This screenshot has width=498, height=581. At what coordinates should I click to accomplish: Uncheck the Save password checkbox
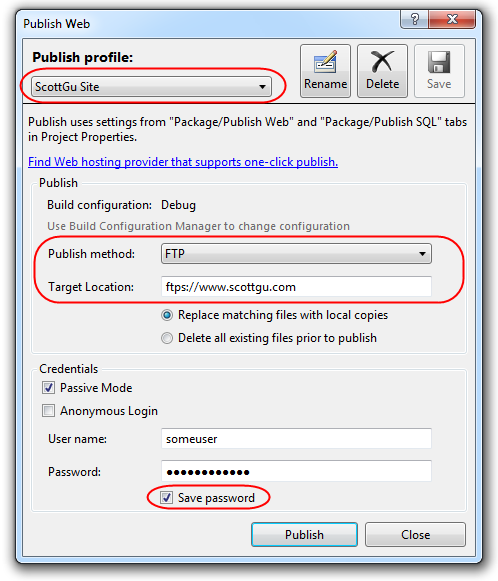click(x=166, y=498)
